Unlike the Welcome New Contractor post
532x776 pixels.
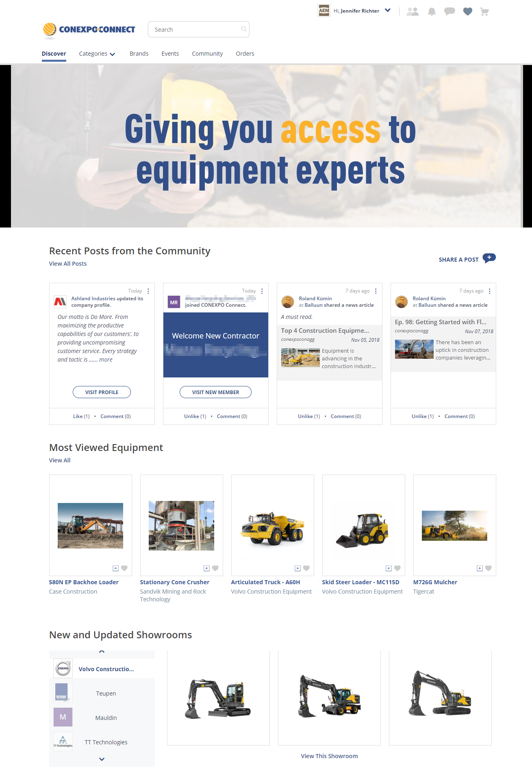coord(195,416)
